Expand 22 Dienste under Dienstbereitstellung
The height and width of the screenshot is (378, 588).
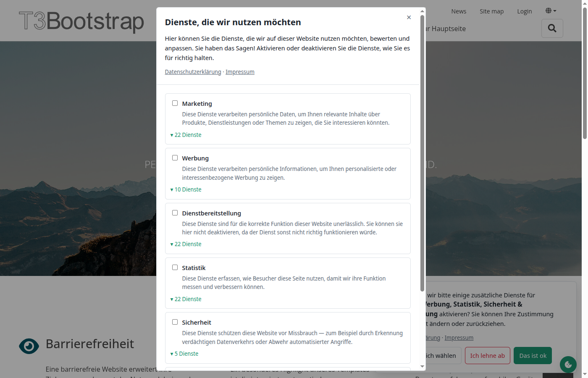[x=186, y=244]
